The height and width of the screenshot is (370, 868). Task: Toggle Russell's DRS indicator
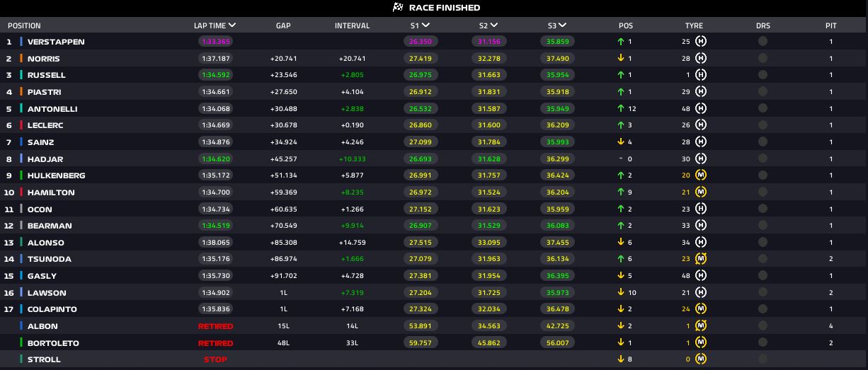click(x=763, y=75)
